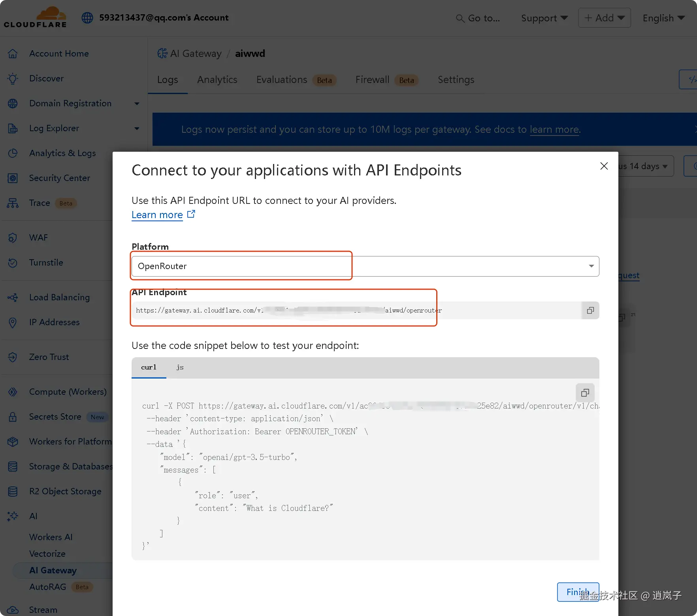Click the R2 Object Storage icon
Screen dimensions: 697x616
pyautogui.click(x=13, y=492)
